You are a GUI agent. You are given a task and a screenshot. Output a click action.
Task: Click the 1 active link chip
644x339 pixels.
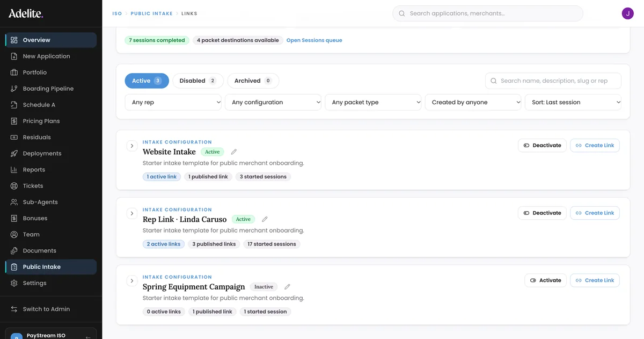[x=162, y=177]
